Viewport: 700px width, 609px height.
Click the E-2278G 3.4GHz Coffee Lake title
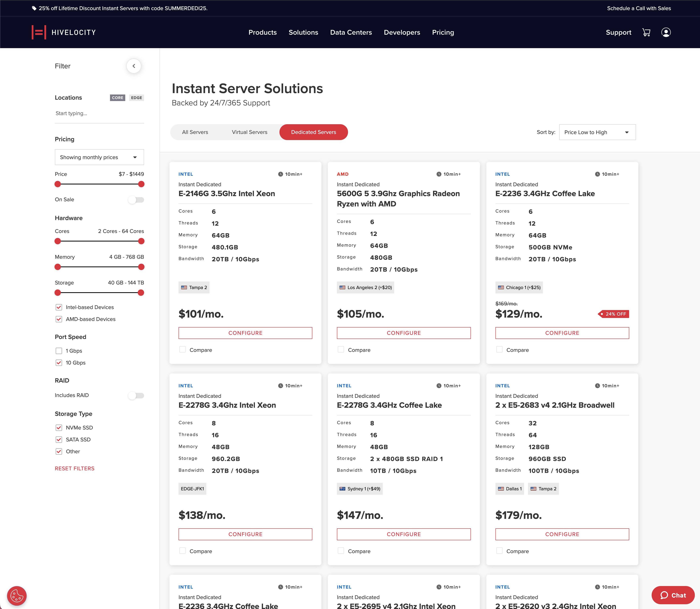tap(389, 405)
